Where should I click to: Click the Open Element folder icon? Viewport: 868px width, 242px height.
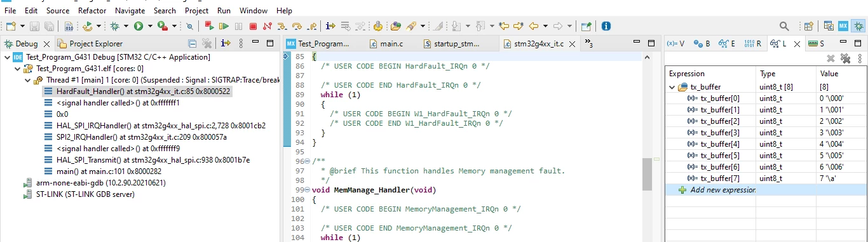[396, 26]
